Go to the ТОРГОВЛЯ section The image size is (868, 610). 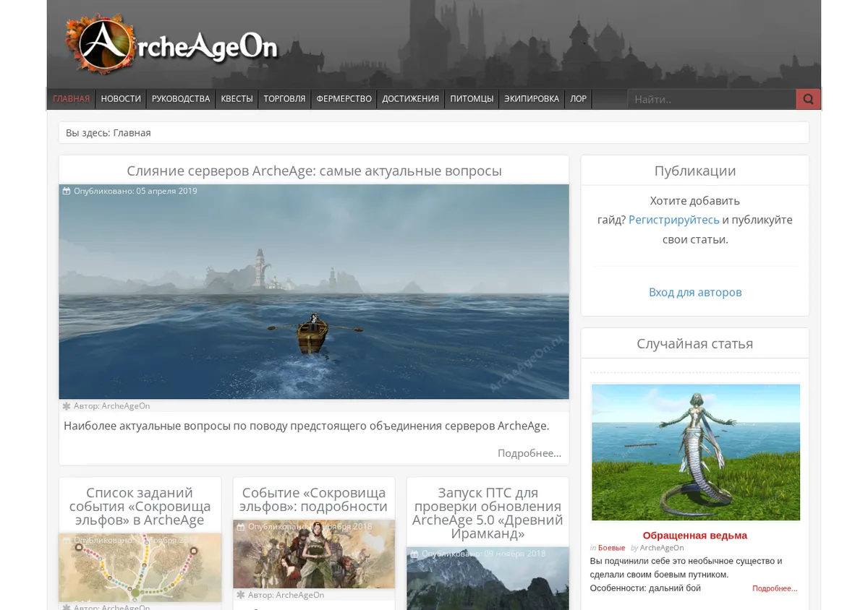coord(284,99)
